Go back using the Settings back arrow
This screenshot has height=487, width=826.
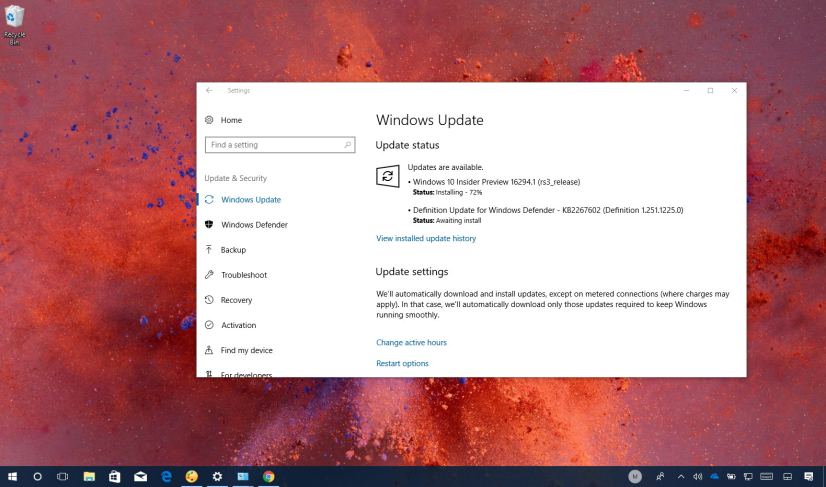209,91
